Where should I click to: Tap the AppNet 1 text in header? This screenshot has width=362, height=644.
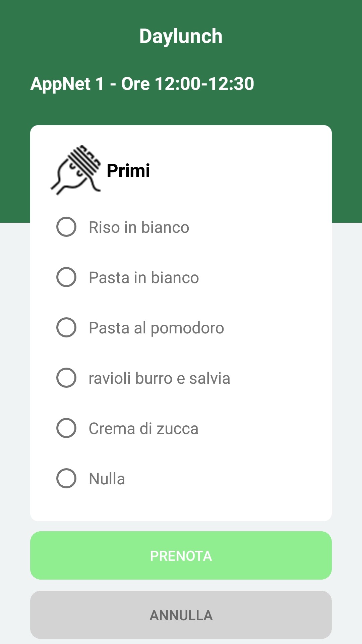67,84
